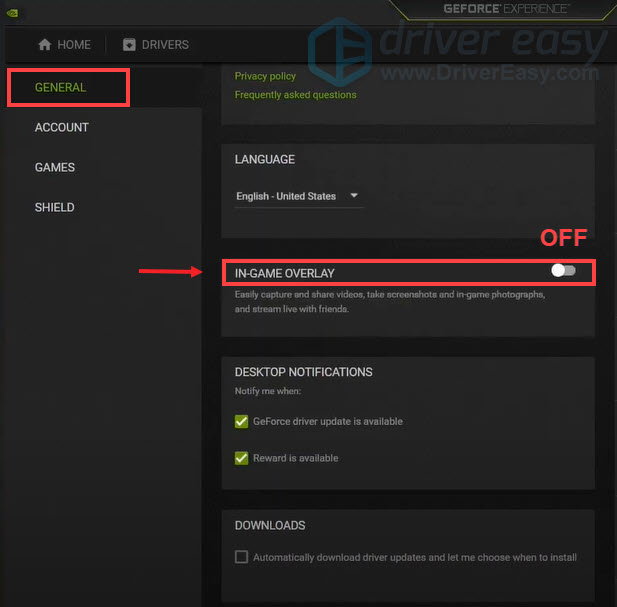
Task: Click the Drivers download icon
Action: click(x=129, y=45)
